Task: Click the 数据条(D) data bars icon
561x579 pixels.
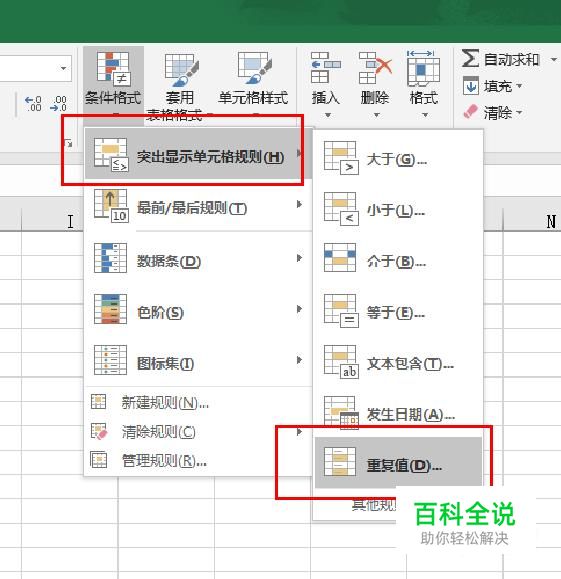Action: (110, 258)
